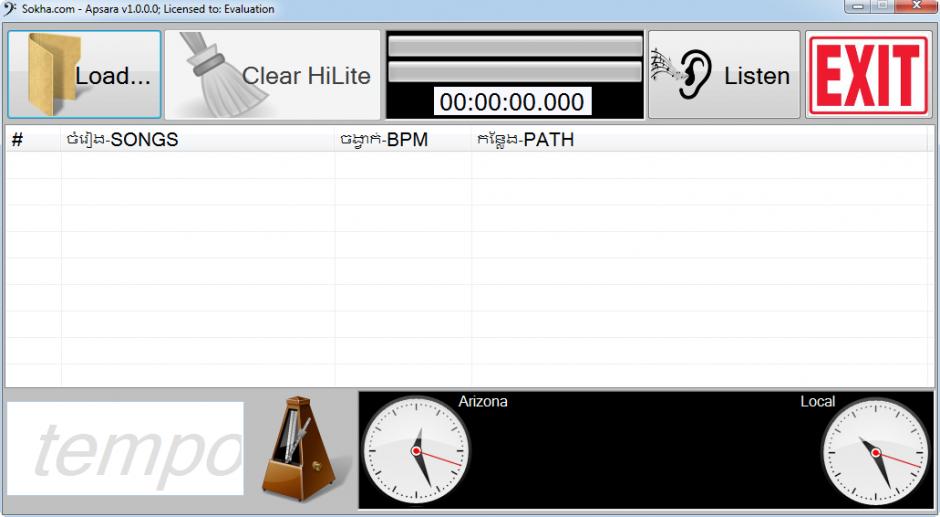
Task: Click the upper progress bar
Action: coord(515,46)
